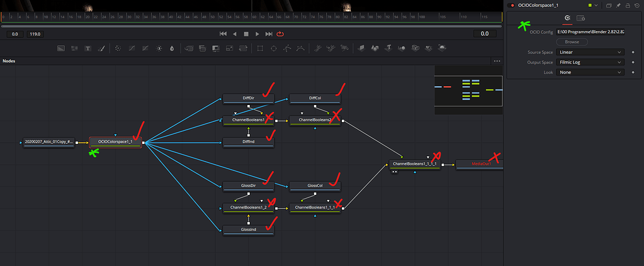The height and width of the screenshot is (266, 644).
Task: Reset the OCIOColorspace1_1 inspector settings
Action: point(636,5)
